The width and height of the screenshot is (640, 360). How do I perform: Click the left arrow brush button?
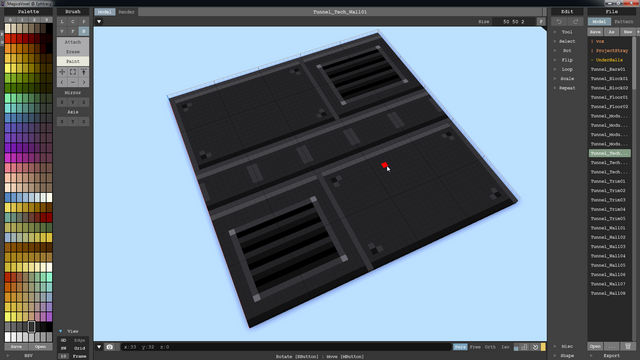[x=62, y=82]
